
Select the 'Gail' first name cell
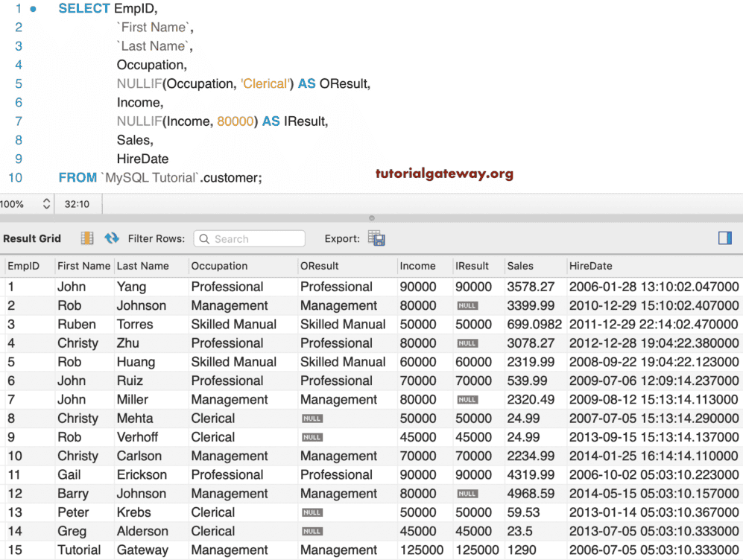[69, 475]
